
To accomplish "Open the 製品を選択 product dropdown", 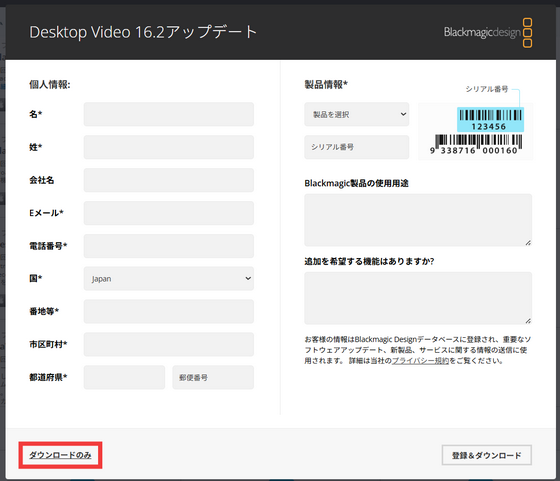I will (356, 114).
